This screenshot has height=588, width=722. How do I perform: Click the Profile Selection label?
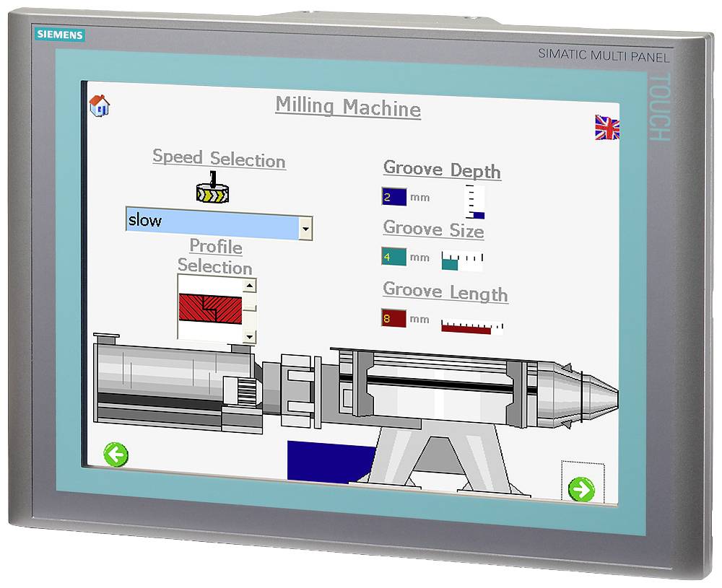click(x=215, y=256)
